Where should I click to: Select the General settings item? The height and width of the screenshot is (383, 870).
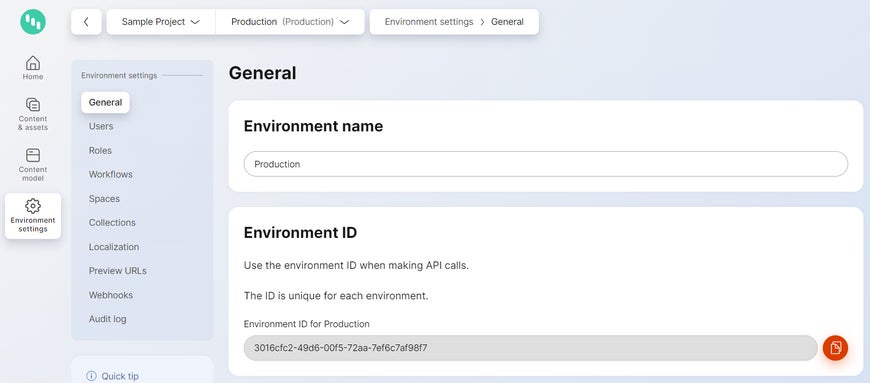click(105, 102)
